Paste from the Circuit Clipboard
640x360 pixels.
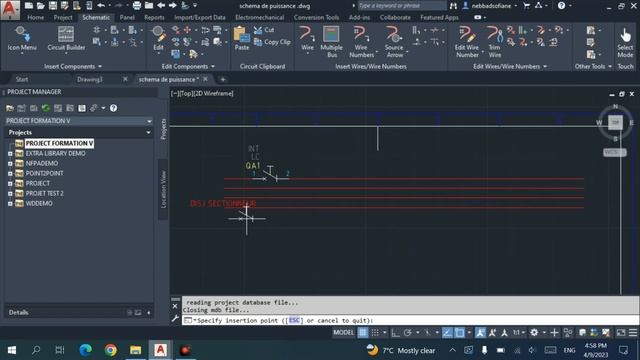click(x=242, y=39)
